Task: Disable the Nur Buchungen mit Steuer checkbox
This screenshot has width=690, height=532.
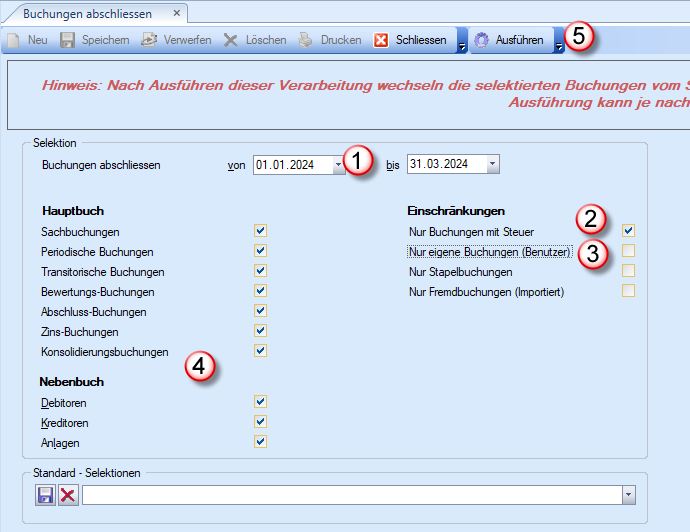Action: (x=628, y=231)
